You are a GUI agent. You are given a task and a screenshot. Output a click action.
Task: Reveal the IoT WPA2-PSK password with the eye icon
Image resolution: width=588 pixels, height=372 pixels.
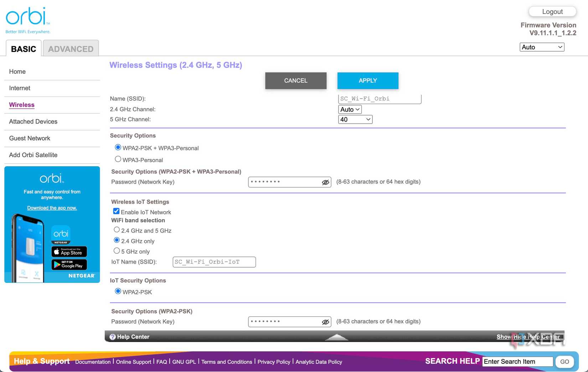pyautogui.click(x=325, y=322)
